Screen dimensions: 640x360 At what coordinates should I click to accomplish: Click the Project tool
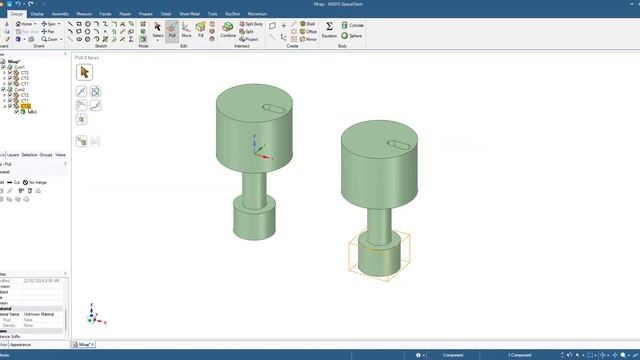[x=249, y=39]
